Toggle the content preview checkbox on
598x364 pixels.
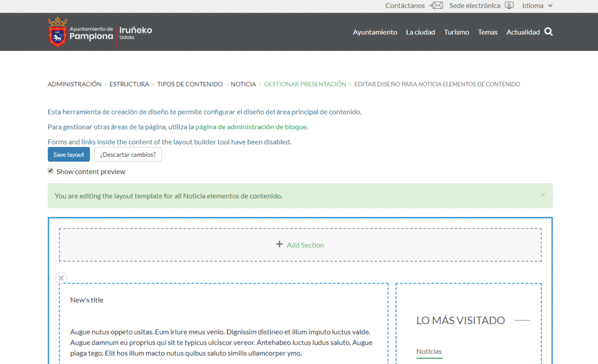(50, 170)
